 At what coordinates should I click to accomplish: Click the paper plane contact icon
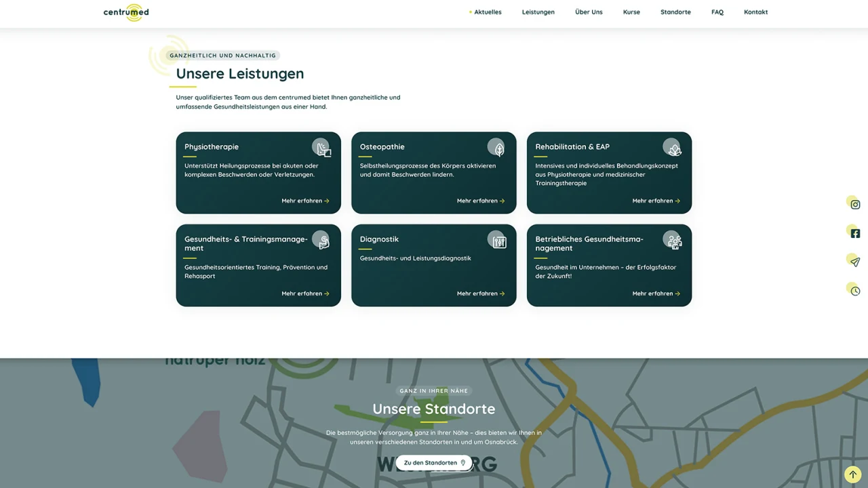coord(854,262)
